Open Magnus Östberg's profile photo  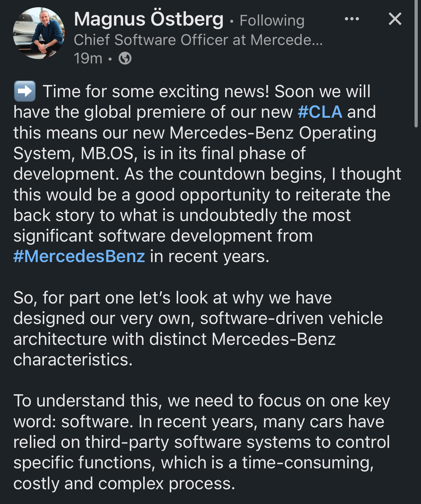[x=39, y=33]
